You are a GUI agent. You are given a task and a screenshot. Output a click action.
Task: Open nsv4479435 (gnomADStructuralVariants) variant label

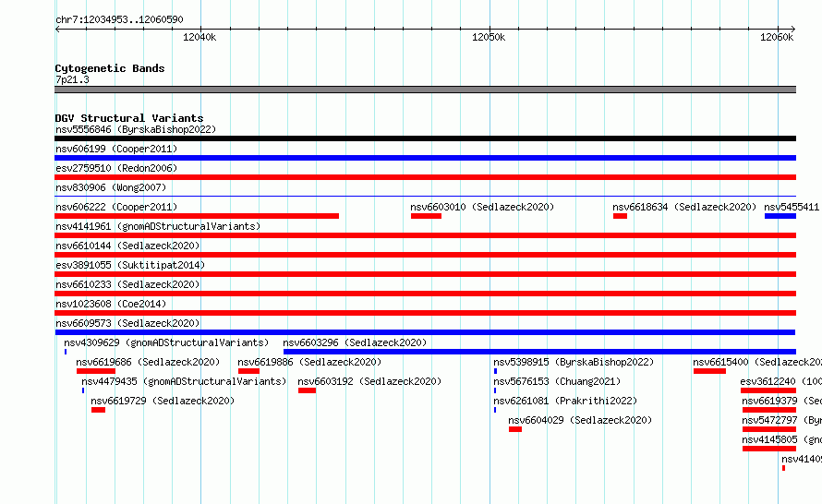click(184, 381)
